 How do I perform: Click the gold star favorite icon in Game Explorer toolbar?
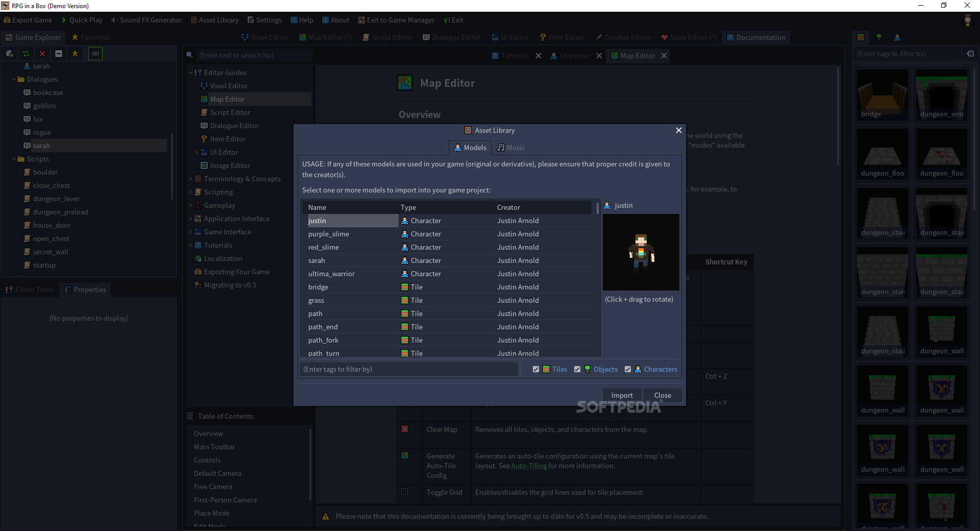click(75, 54)
